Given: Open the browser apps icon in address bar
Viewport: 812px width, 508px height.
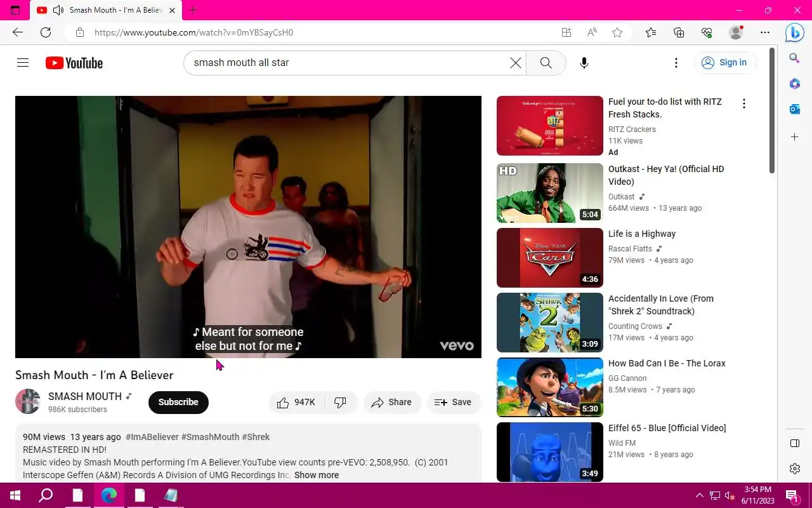Looking at the screenshot, I should click(566, 32).
